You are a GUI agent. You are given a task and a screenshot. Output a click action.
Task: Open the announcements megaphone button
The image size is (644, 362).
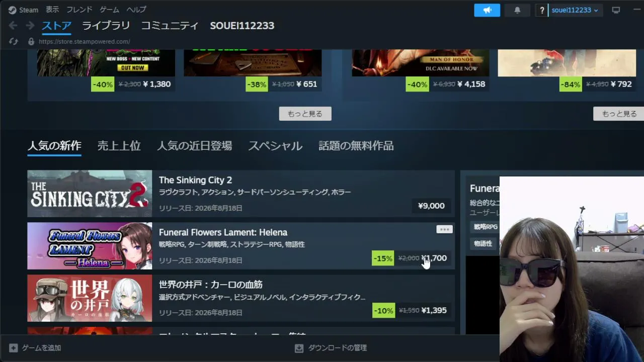[487, 10]
